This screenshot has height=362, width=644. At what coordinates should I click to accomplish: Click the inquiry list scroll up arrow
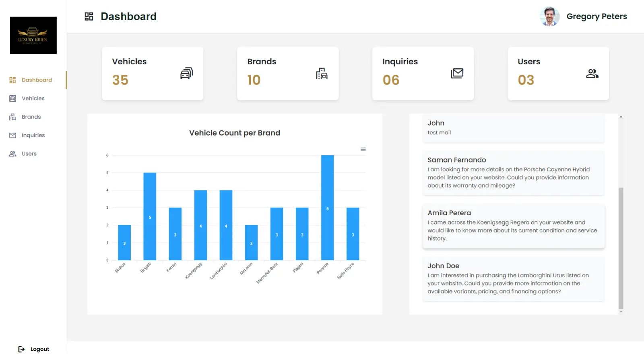pyautogui.click(x=621, y=117)
